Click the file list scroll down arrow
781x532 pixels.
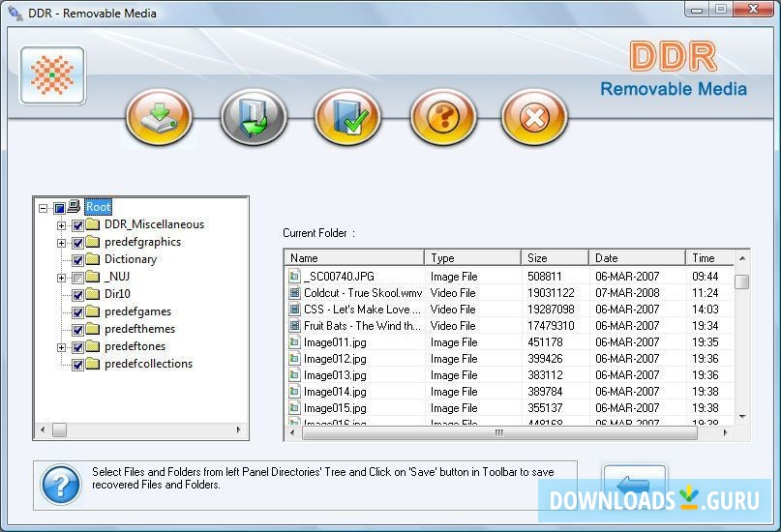742,417
